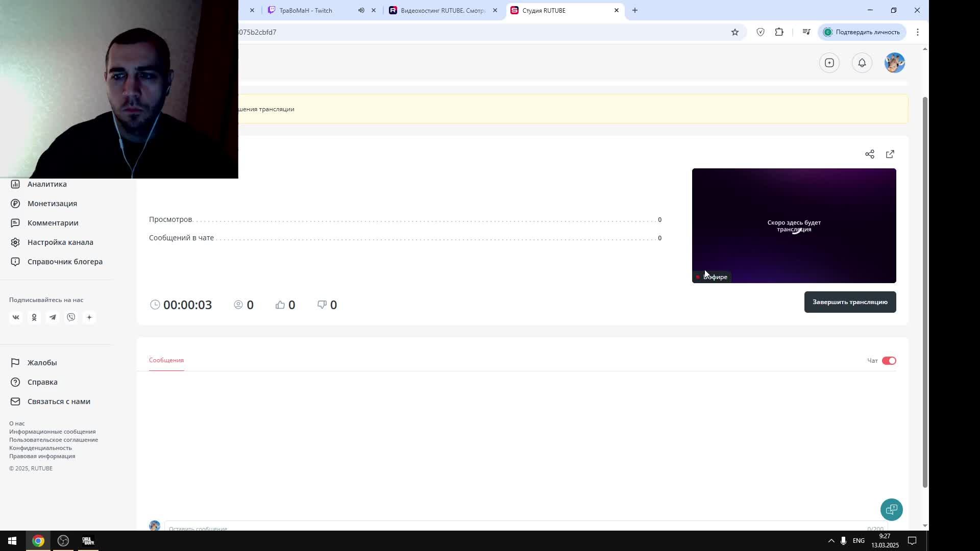Click the add video plus icon
Screen dimensions: 980x551
tap(829, 63)
